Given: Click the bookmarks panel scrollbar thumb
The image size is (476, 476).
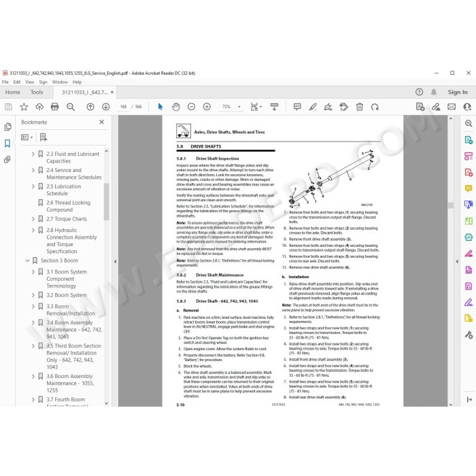Looking at the screenshot, I should point(106,201).
